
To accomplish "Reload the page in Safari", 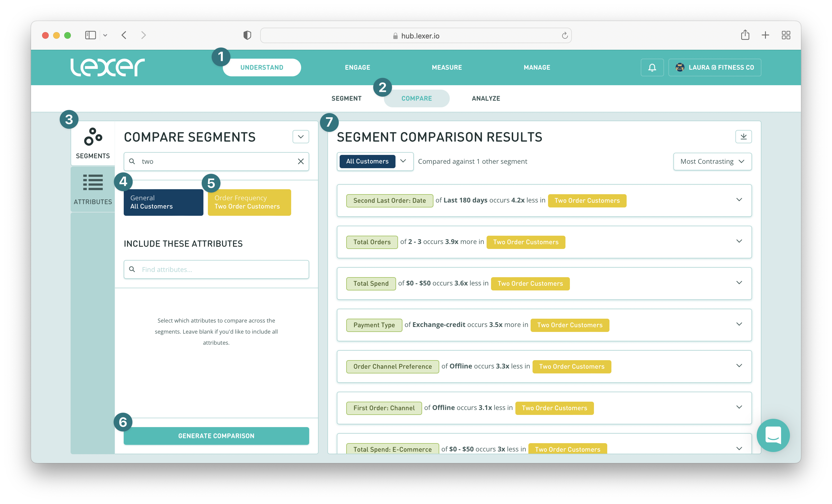I will point(564,36).
